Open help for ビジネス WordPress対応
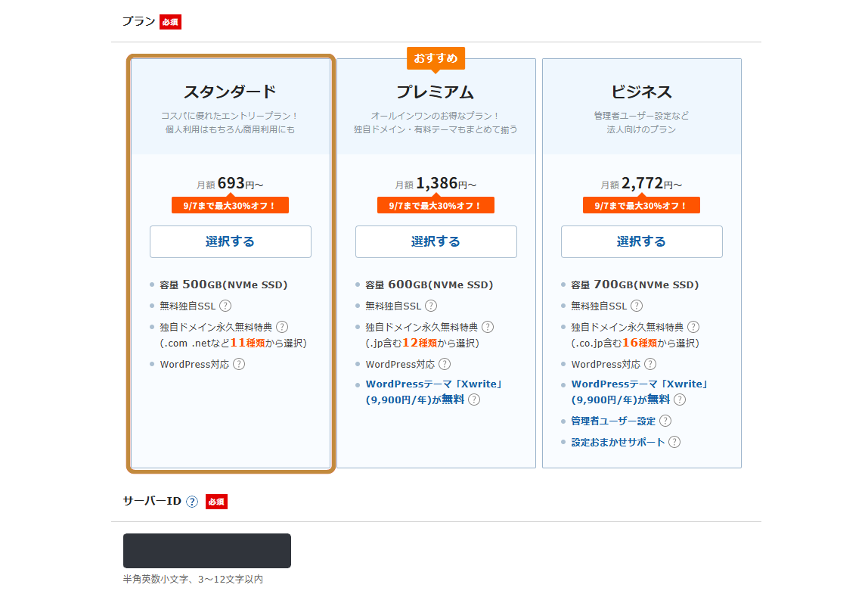Viewport: 868px width, 597px height. point(650,364)
